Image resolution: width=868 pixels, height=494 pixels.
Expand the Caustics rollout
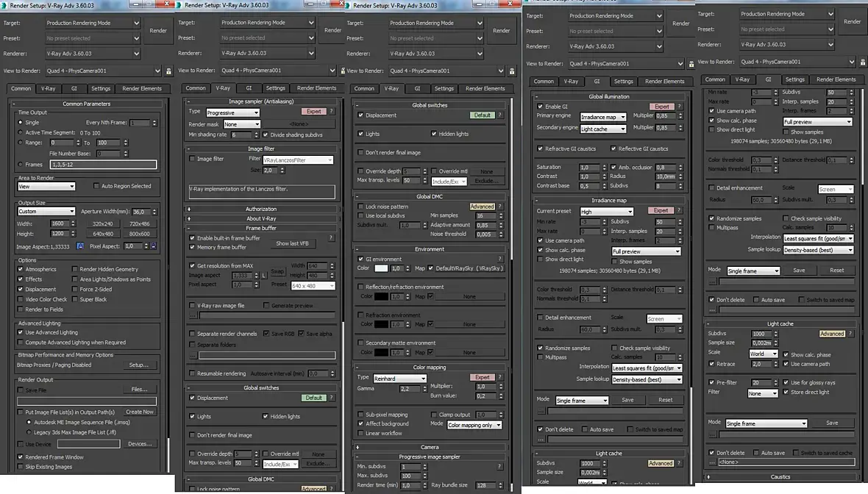(780, 477)
